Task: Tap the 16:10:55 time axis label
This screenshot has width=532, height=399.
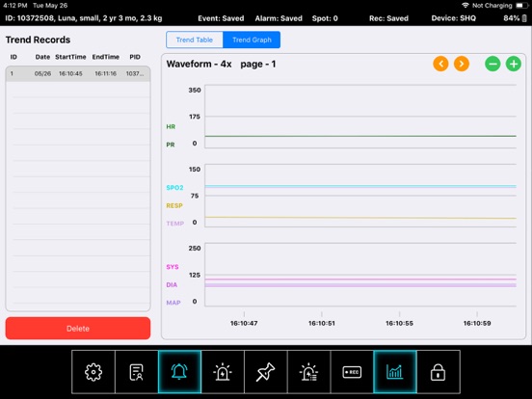Action: click(x=399, y=323)
